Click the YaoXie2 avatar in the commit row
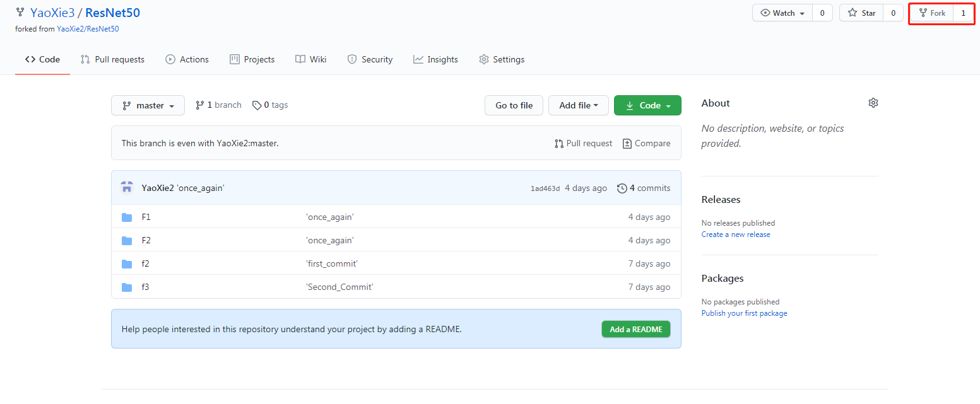The width and height of the screenshot is (980, 404). 127,188
